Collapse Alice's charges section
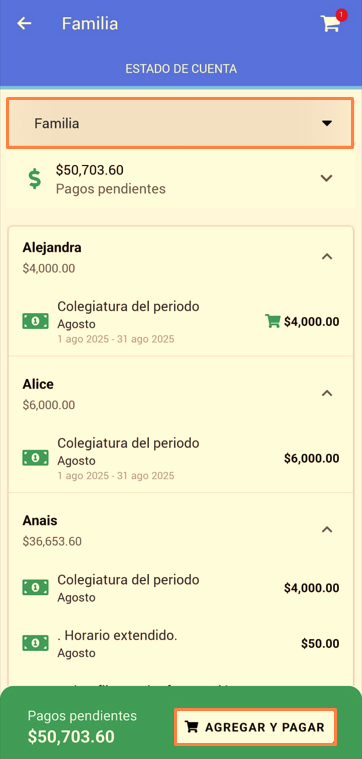Screen dimensions: 362x759 click(x=327, y=393)
